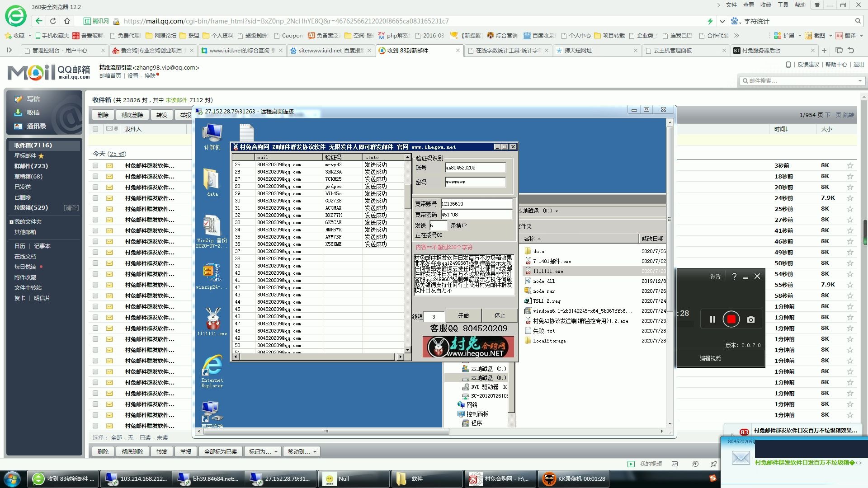868x488 pixels.
Task: Click the 线程 thread count field
Action: (434, 316)
